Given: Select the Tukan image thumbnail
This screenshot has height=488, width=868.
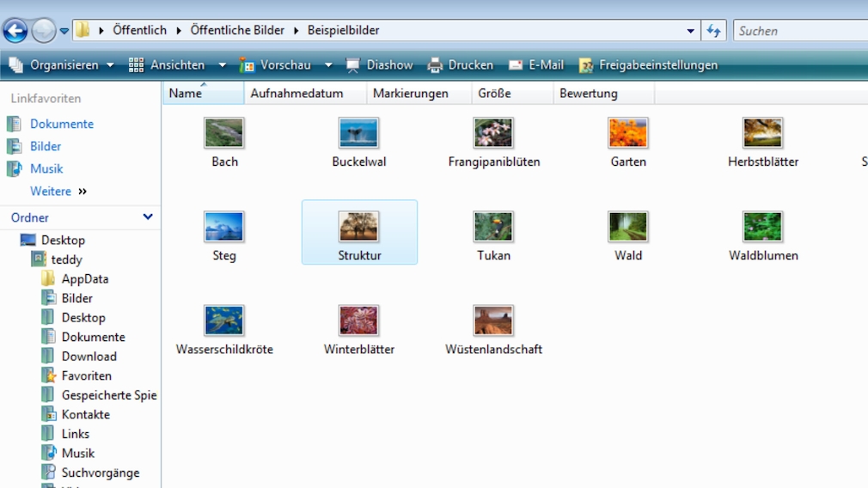Looking at the screenshot, I should click(493, 228).
